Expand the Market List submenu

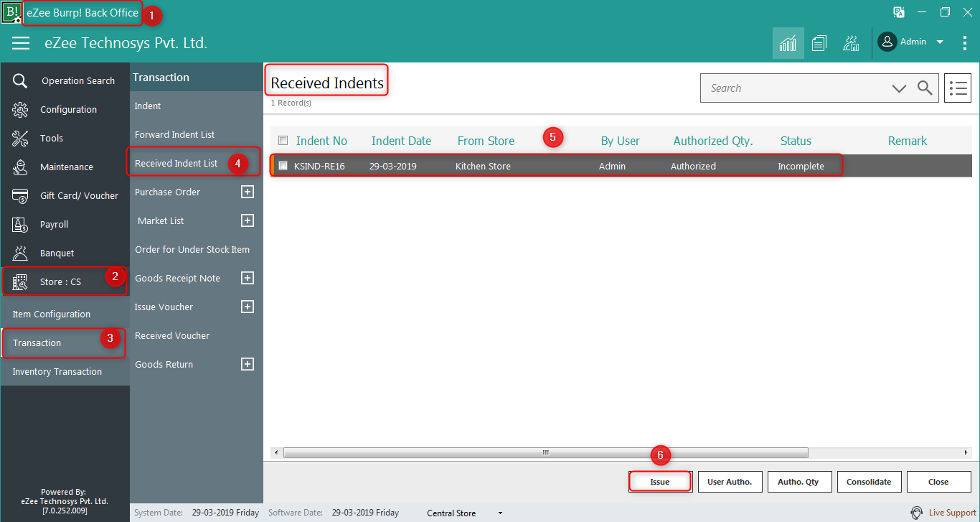click(x=248, y=220)
